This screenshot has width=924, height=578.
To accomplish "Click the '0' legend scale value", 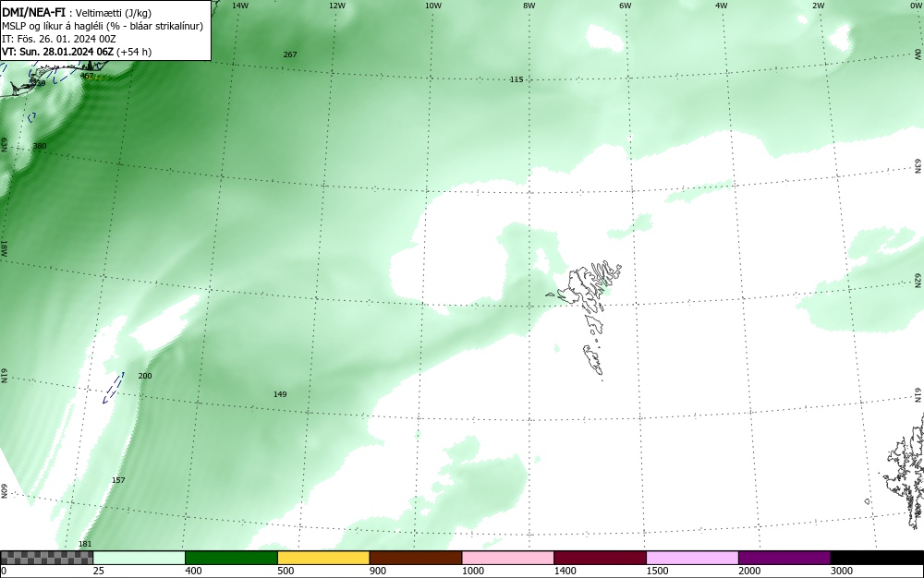I will pyautogui.click(x=4, y=571).
